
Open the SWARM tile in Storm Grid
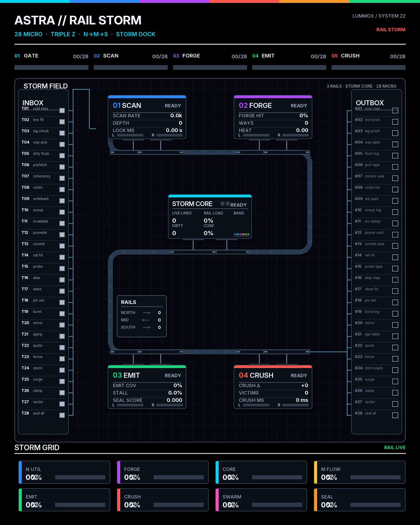click(x=261, y=500)
